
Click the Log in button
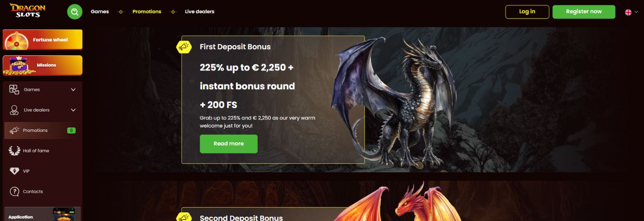[527, 12]
